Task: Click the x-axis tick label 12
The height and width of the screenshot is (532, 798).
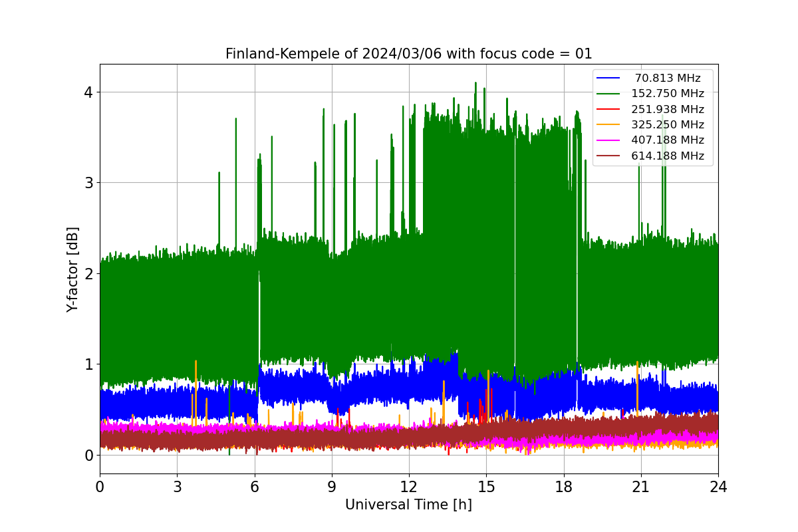Action: click(x=409, y=487)
